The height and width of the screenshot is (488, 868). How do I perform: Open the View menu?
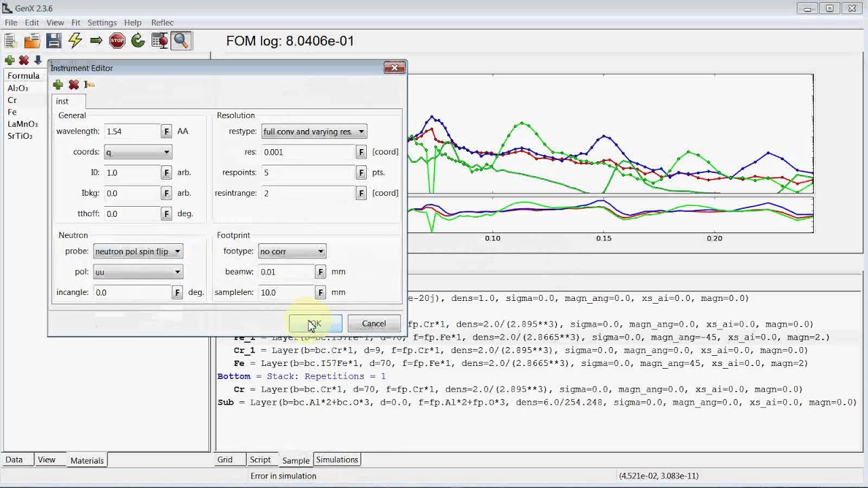pyautogui.click(x=55, y=22)
